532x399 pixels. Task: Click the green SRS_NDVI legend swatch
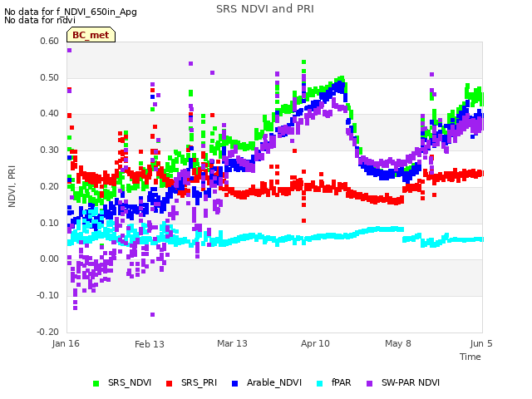click(x=96, y=383)
